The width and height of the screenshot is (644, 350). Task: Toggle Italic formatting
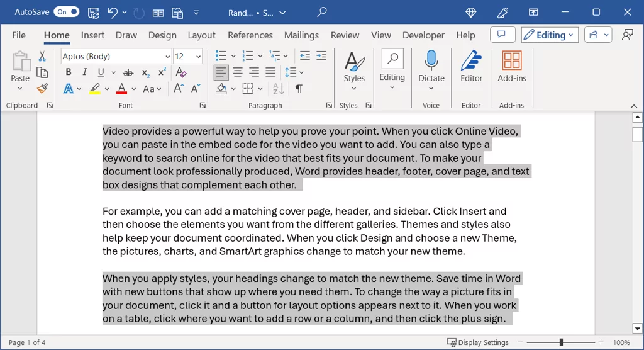pyautogui.click(x=85, y=72)
